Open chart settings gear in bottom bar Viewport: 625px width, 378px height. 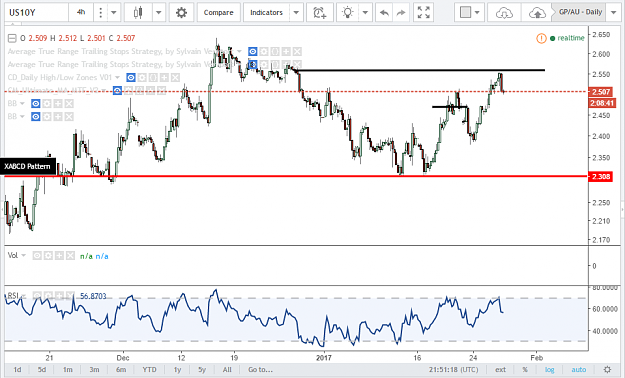(607, 370)
